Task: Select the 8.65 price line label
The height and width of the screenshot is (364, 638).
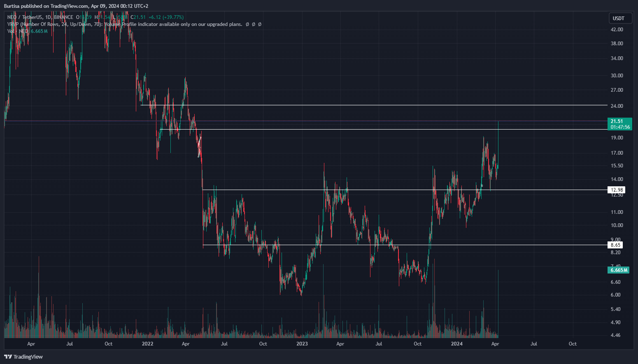Action: pyautogui.click(x=615, y=245)
